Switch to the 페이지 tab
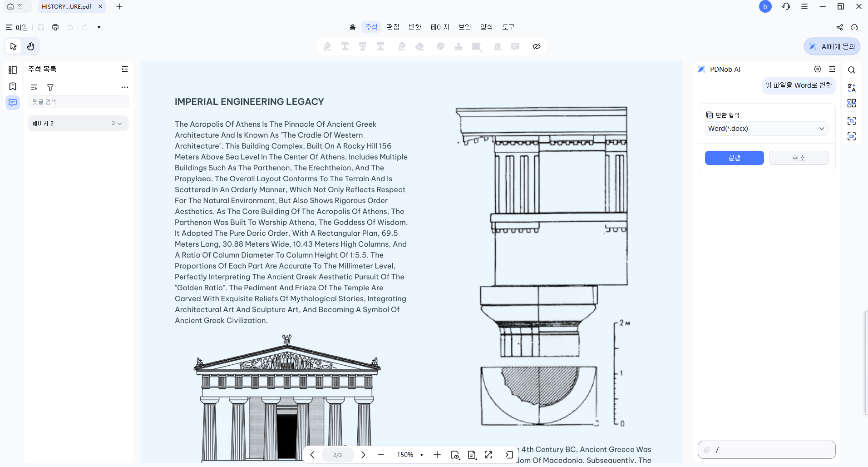The height and width of the screenshot is (467, 868). pos(440,27)
